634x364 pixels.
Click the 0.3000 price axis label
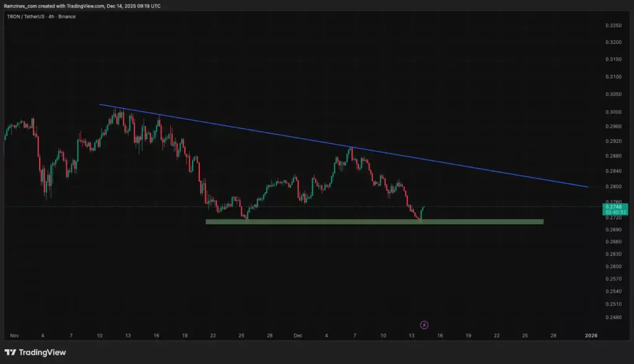(612, 112)
